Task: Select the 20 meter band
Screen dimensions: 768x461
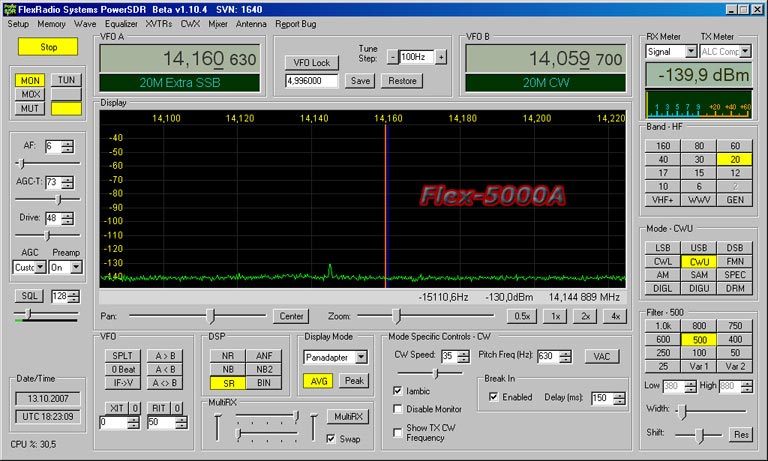Action: [x=735, y=160]
